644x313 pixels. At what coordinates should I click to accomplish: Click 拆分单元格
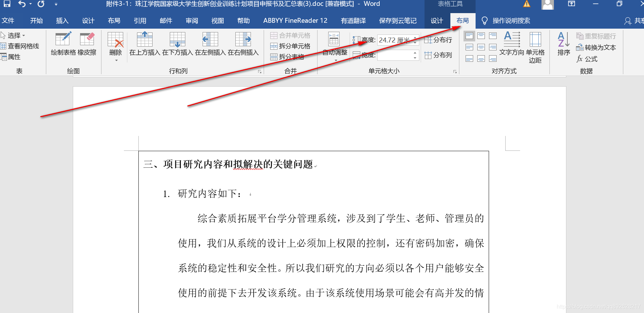coord(290,46)
